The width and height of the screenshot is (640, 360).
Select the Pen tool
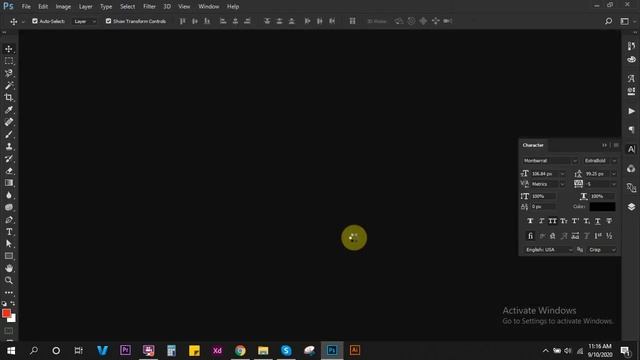(x=9, y=220)
